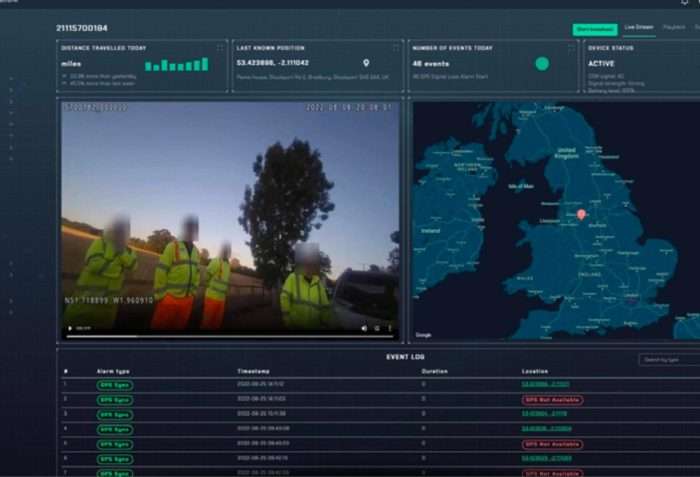This screenshot has width=700, height=477.
Task: Click the green alarm type badge in row 1
Action: tap(115, 385)
